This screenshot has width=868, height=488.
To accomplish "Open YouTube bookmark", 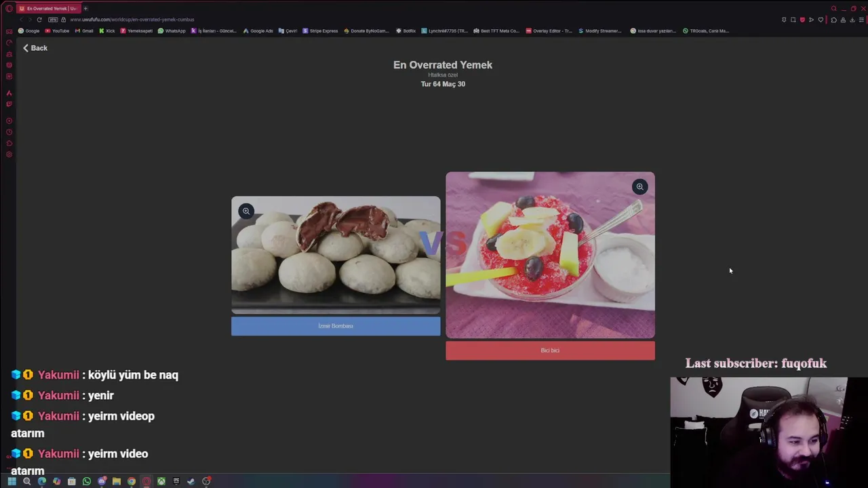I will pyautogui.click(x=57, y=30).
